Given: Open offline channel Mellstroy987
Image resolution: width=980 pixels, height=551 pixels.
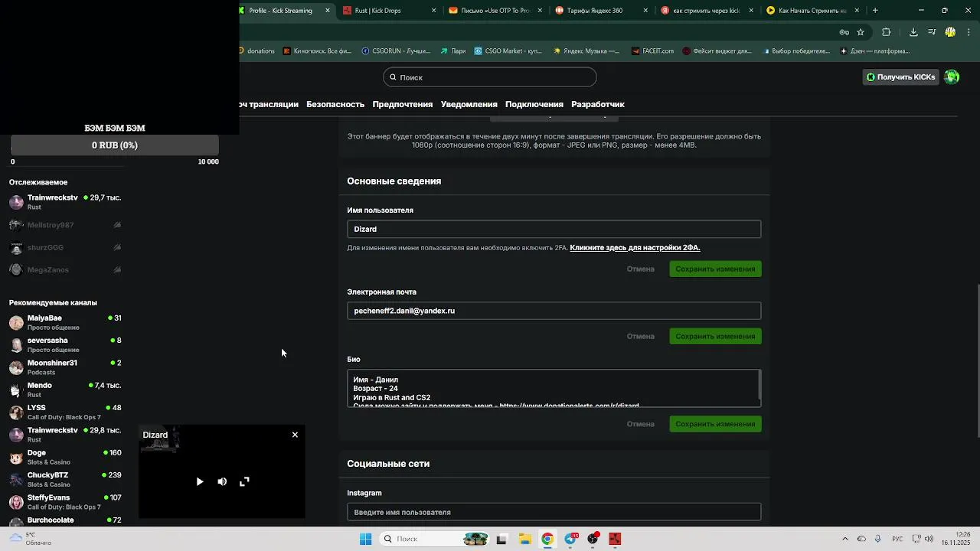Looking at the screenshot, I should tap(65, 225).
